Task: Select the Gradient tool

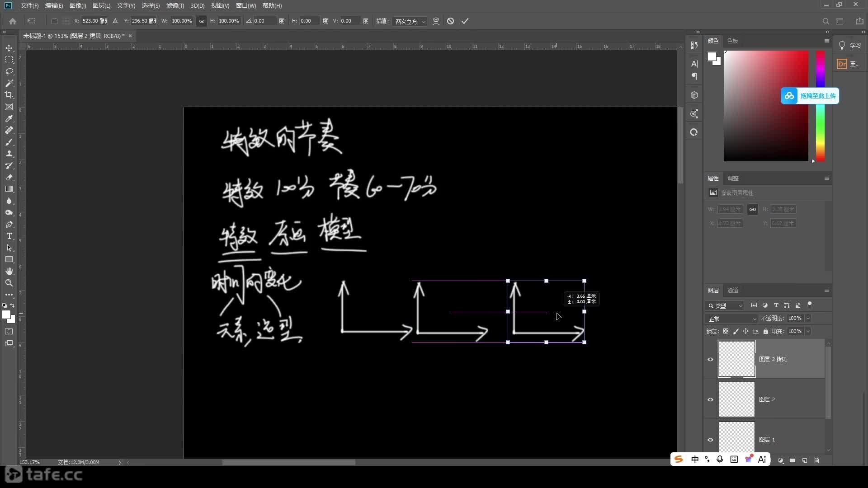Action: (x=9, y=189)
